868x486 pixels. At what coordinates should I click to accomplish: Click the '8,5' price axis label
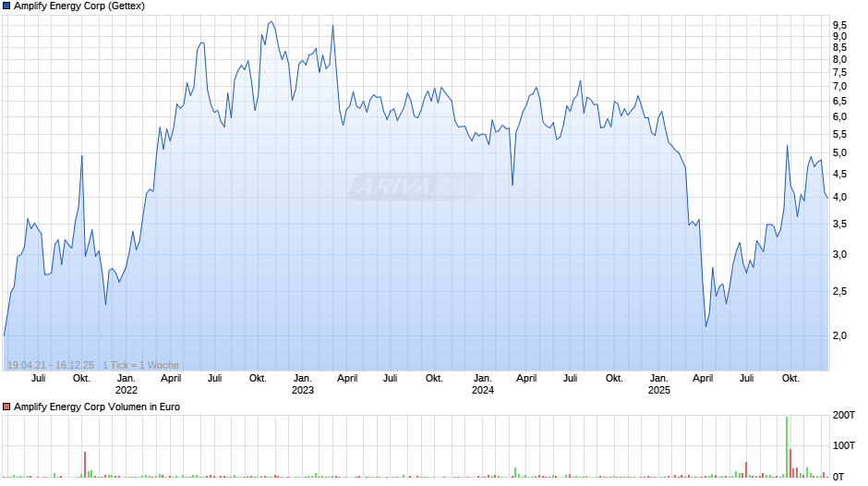click(839, 48)
